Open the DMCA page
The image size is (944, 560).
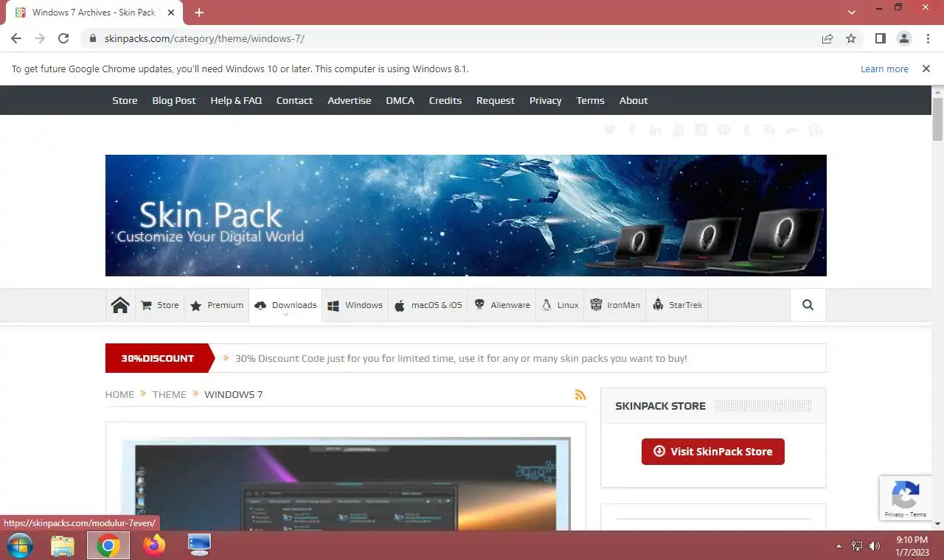pyautogui.click(x=400, y=100)
